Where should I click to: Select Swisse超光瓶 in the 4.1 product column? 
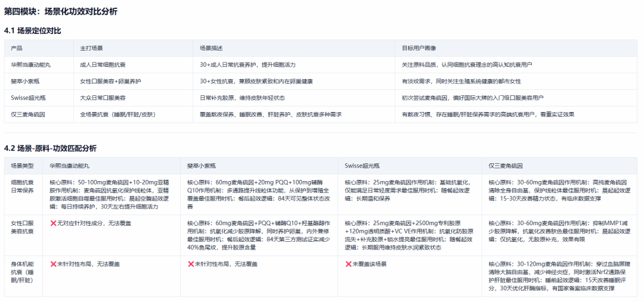(x=28, y=98)
